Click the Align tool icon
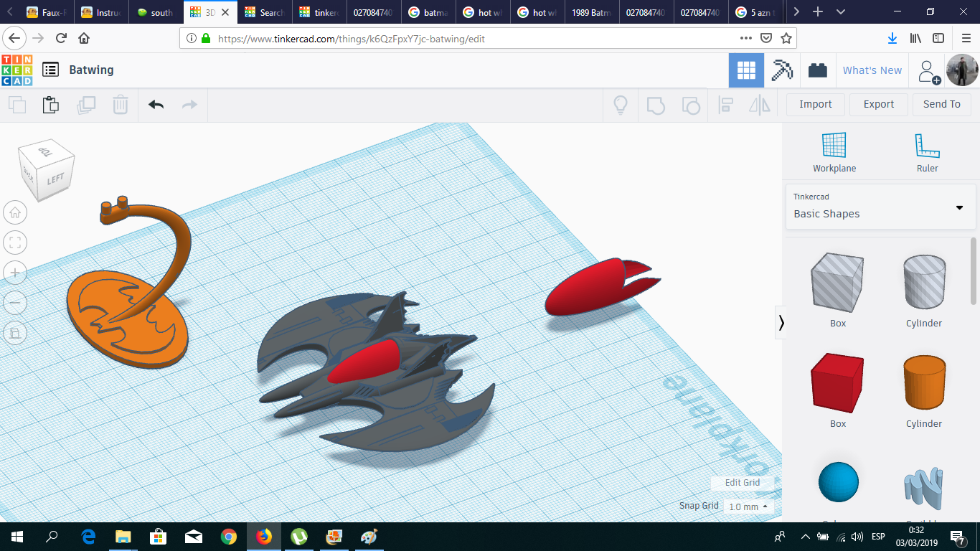Screen dimensions: 980x551 pos(725,105)
